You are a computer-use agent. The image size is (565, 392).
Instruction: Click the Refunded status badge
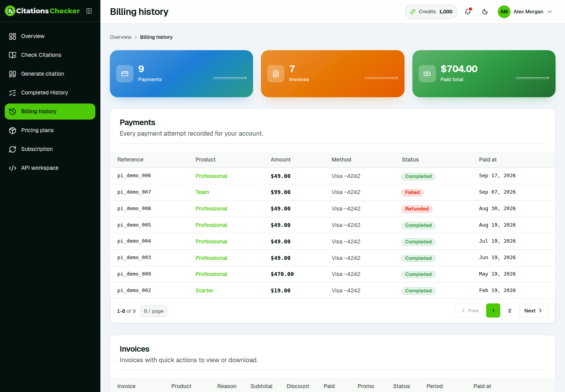(x=417, y=209)
